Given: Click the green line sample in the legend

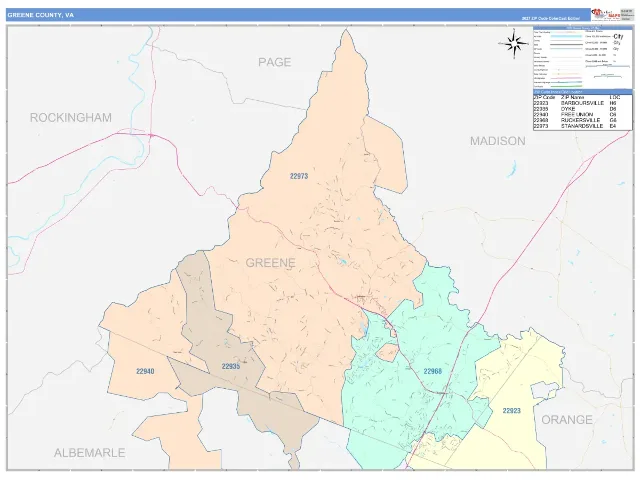Looking at the screenshot, I should (567, 86).
